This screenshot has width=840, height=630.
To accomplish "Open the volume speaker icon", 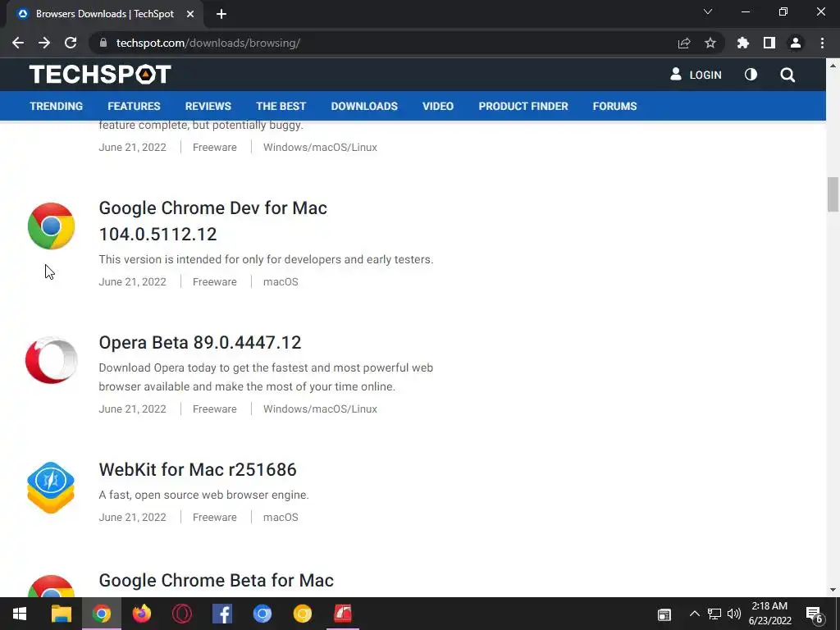I will click(734, 614).
